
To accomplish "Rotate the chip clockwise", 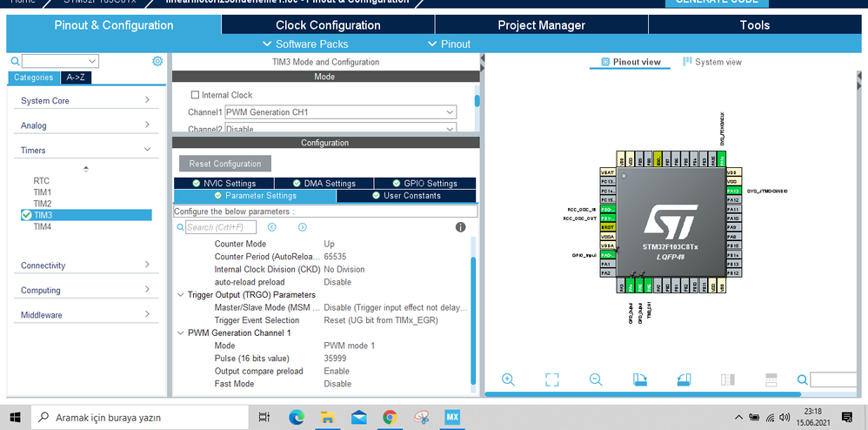I will tap(640, 380).
